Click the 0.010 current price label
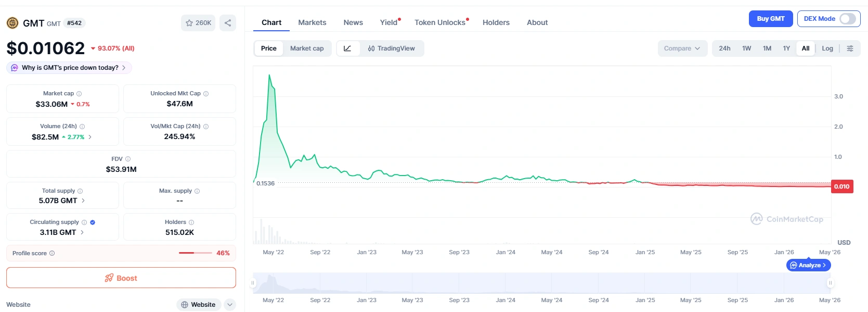The height and width of the screenshot is (312, 868). click(x=842, y=186)
